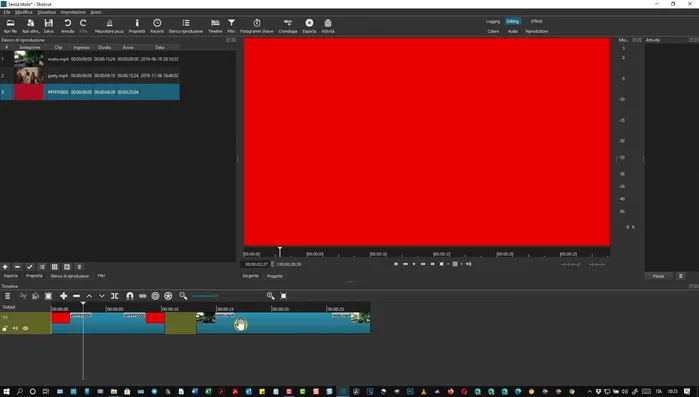Open the playlist menu button
This screenshot has width=699, height=397.
tap(79, 267)
